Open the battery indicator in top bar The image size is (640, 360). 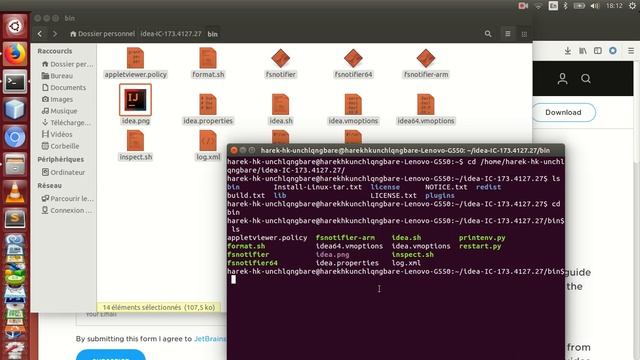579,6
